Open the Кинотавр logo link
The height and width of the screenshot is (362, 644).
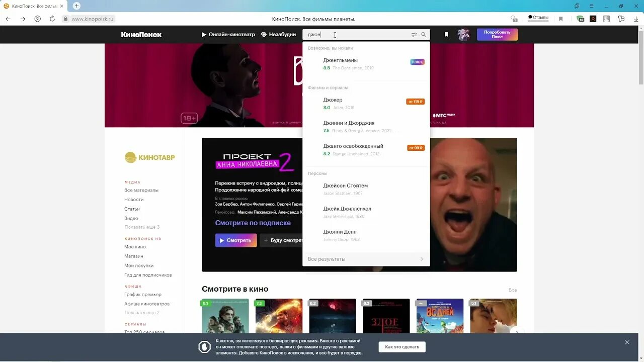point(149,157)
